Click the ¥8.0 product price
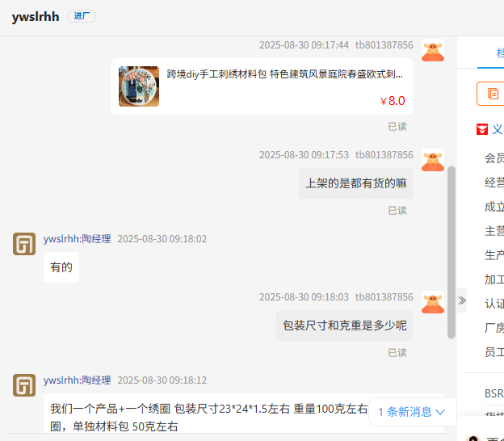The width and height of the screenshot is (504, 441). click(393, 101)
